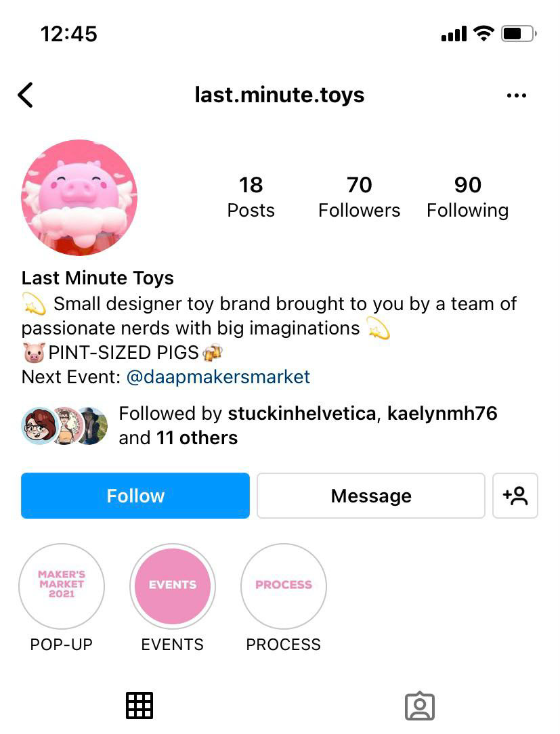Switch to the tagged photos tab
This screenshot has width=560, height=734.
tap(420, 706)
